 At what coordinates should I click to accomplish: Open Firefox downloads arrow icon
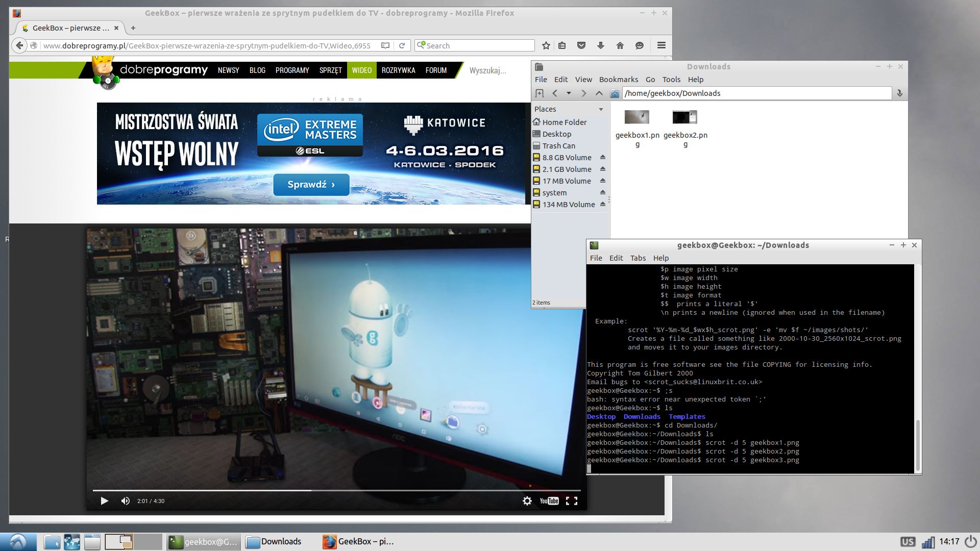point(601,45)
